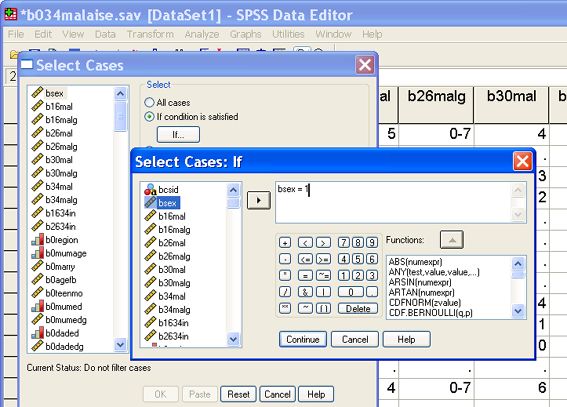
Task: Click the minus operator on the calculator pad
Action: pos(285,259)
